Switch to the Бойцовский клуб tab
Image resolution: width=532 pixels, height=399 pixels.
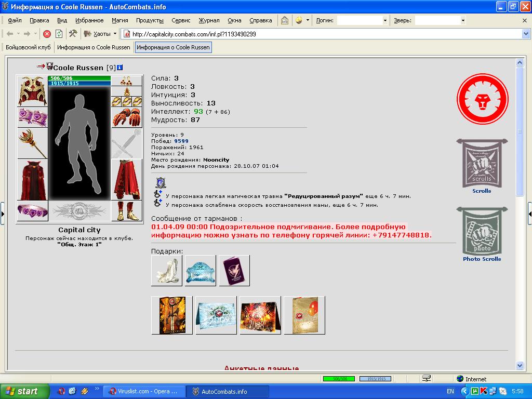point(28,47)
